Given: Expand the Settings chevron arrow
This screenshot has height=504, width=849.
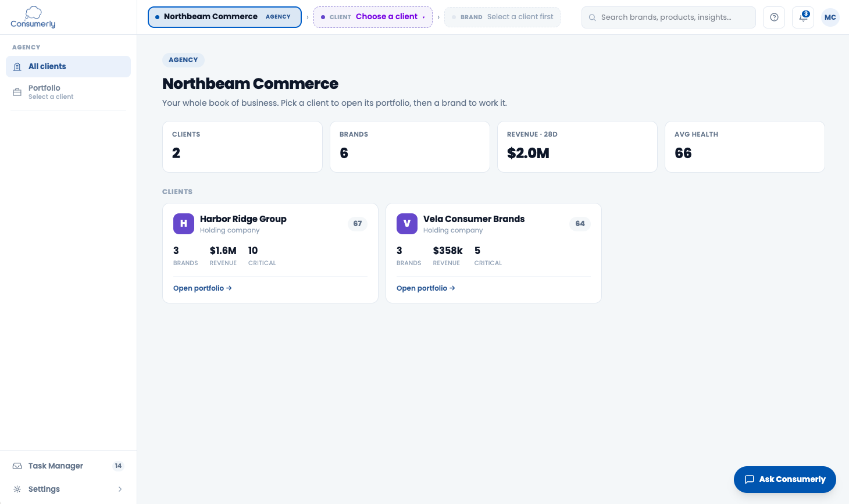Looking at the screenshot, I should tap(120, 489).
